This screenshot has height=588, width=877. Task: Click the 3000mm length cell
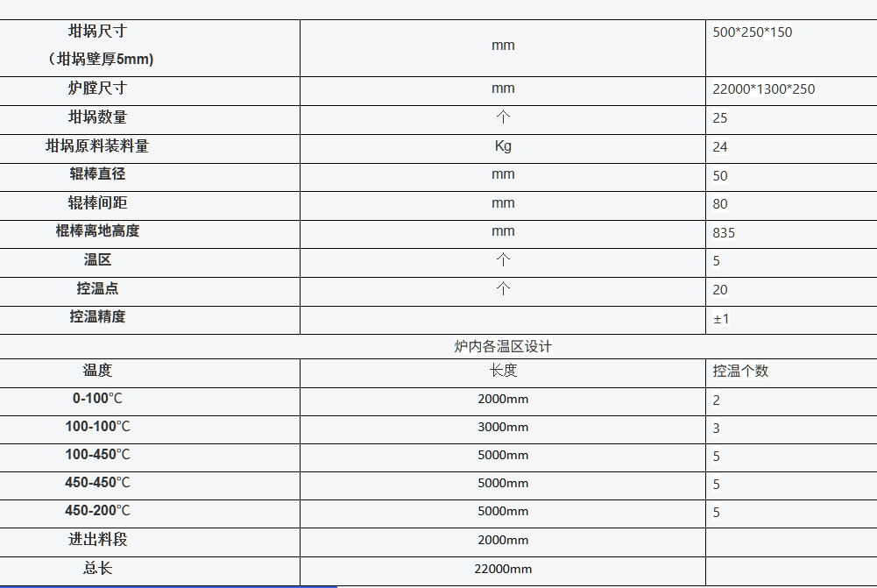503,428
